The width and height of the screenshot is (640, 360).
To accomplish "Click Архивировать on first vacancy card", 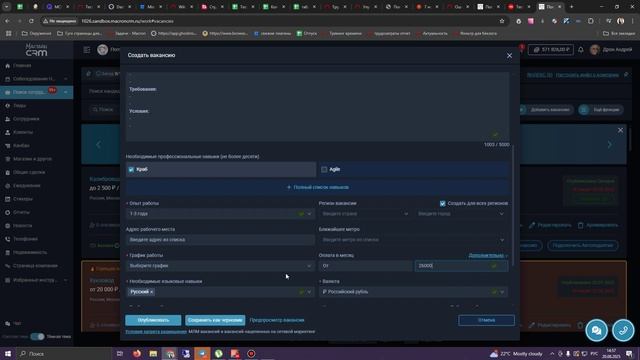I will tap(598, 225).
